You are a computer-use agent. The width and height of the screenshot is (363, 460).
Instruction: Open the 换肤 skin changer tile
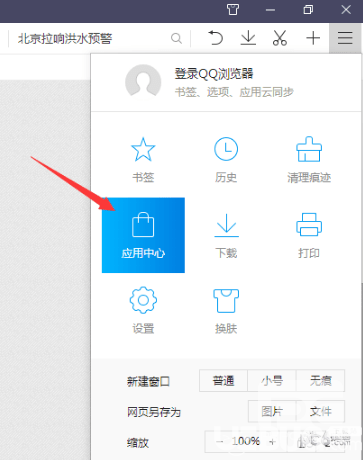226,310
